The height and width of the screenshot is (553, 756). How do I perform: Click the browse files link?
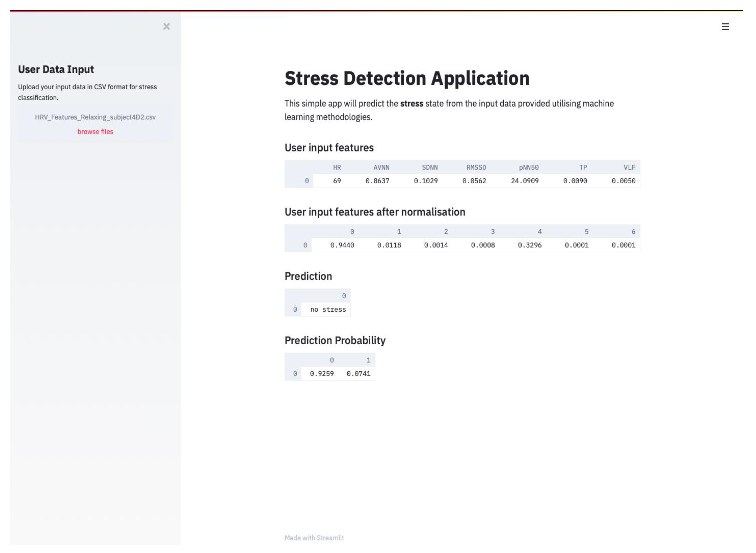(95, 132)
